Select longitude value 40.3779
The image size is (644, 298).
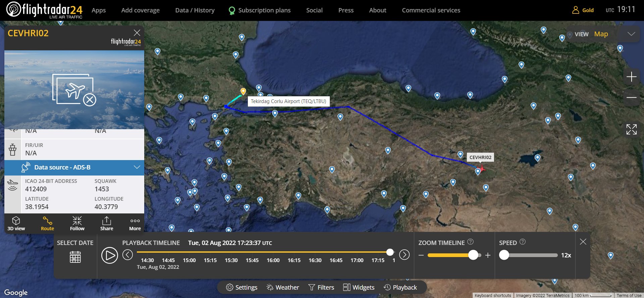click(x=106, y=207)
